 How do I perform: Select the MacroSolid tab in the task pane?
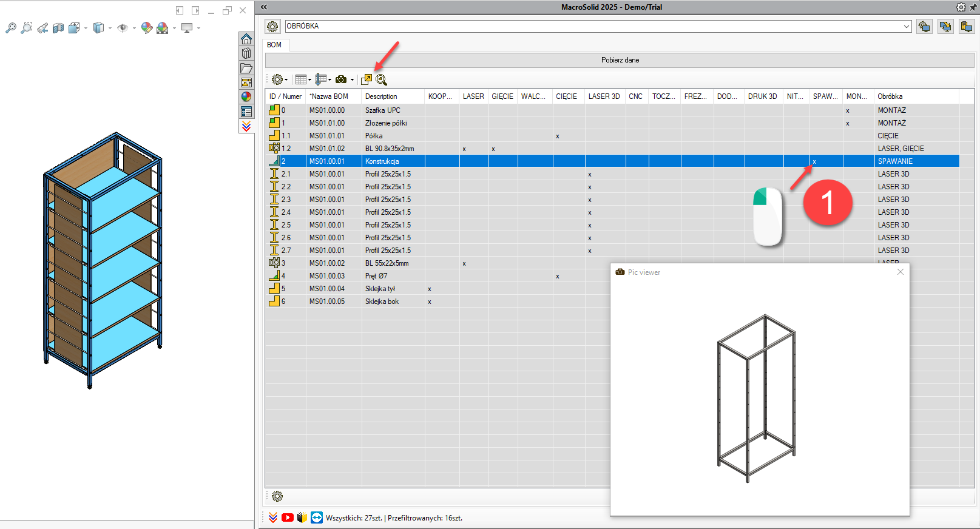point(246,126)
